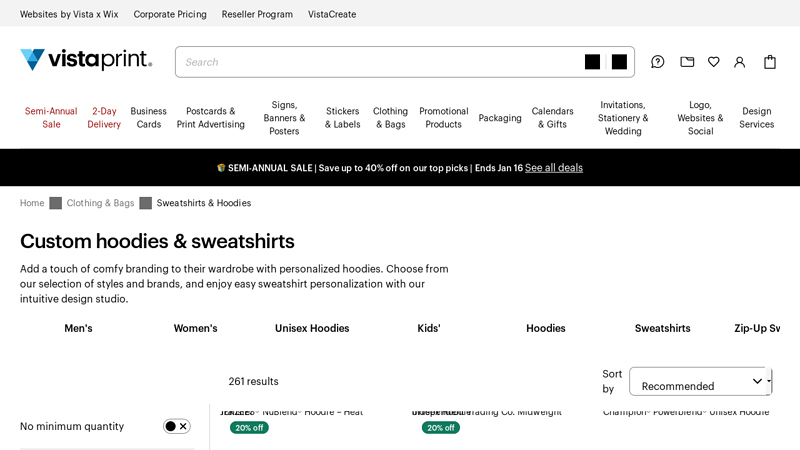This screenshot has width=800, height=450.
Task: Select the Unisex Hoodies category tab
Action: tap(312, 328)
